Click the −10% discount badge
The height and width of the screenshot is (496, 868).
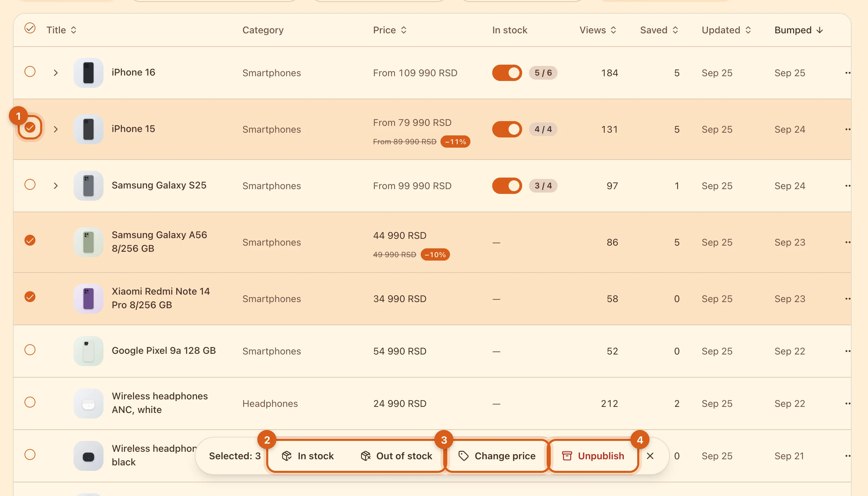click(435, 255)
